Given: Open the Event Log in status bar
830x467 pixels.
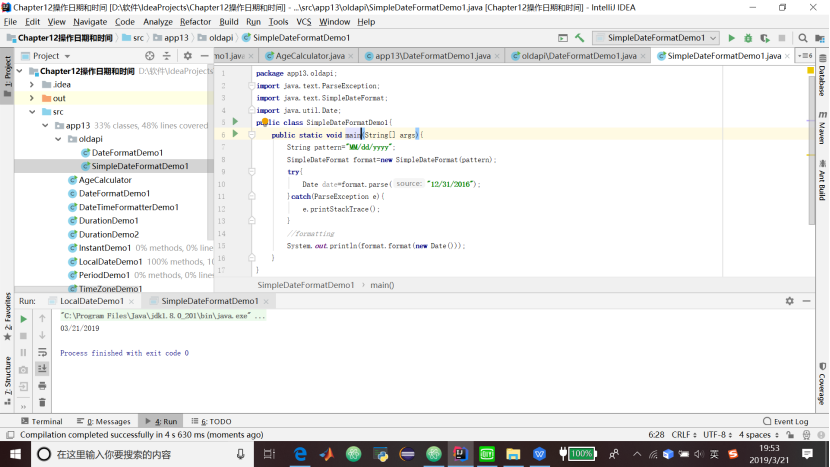Looking at the screenshot, I should [785, 422].
